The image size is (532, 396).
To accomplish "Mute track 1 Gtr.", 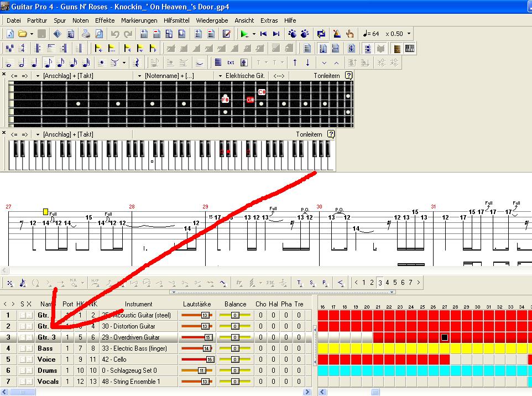I will point(29,315).
